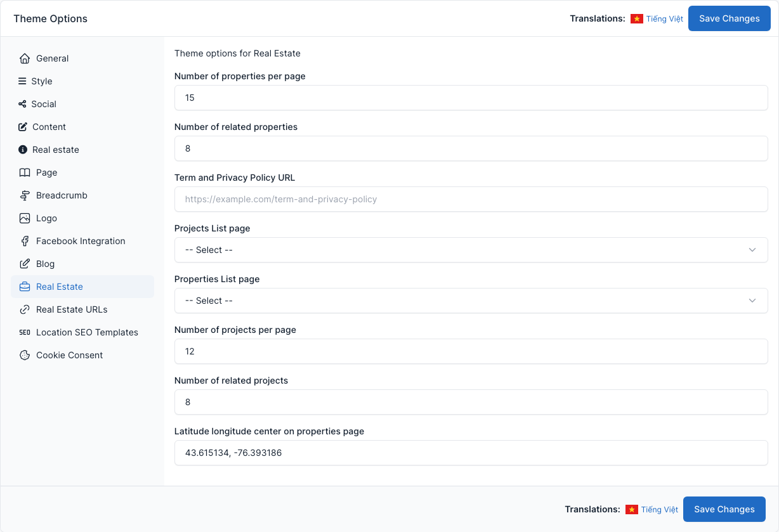Click the Latitude longitude center input field

click(471, 453)
